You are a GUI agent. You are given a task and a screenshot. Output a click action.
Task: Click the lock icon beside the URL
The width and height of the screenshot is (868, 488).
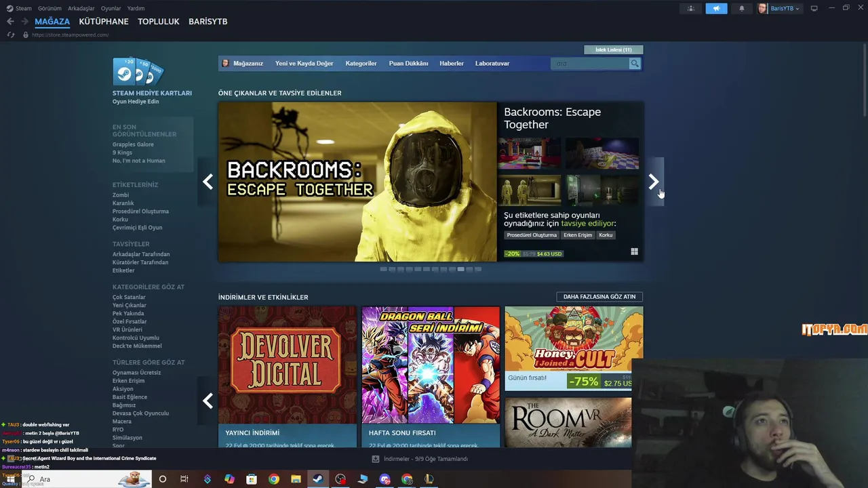[26, 35]
